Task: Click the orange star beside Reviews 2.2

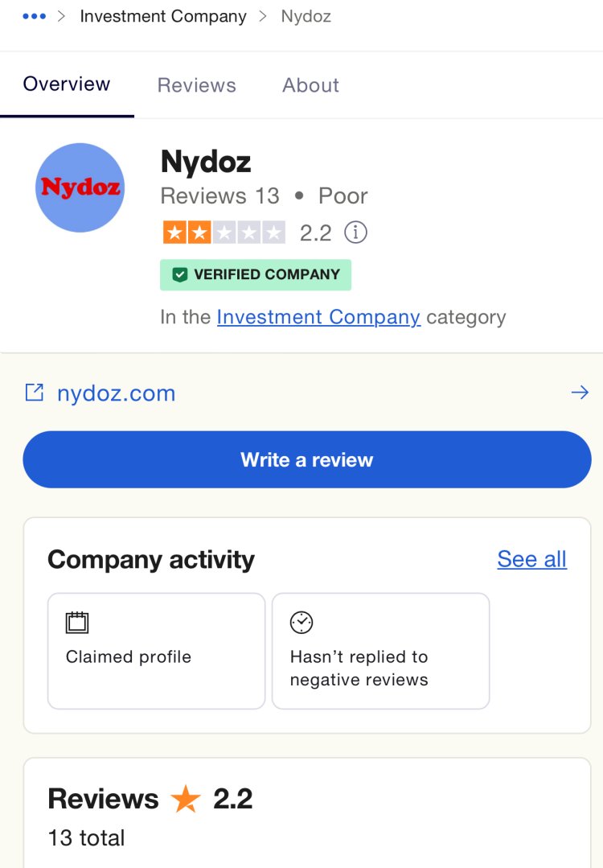Action: [x=186, y=799]
